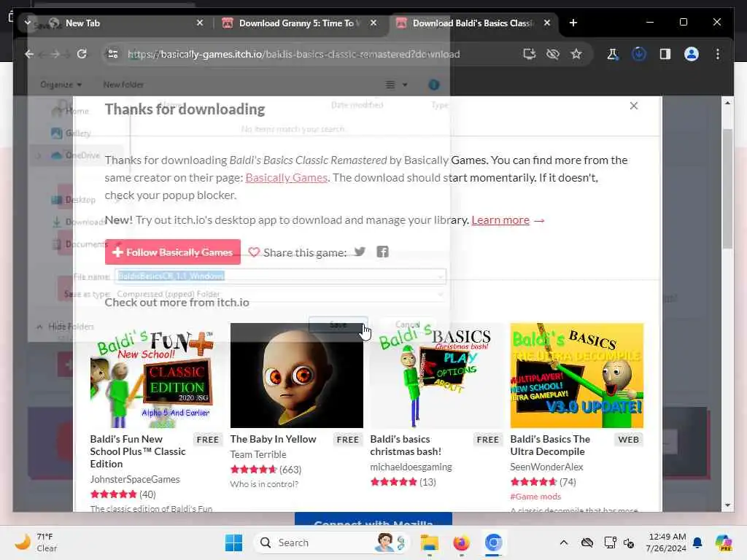Open The Baby In Yellow thumbnail
The width and height of the screenshot is (747, 560).
[297, 376]
